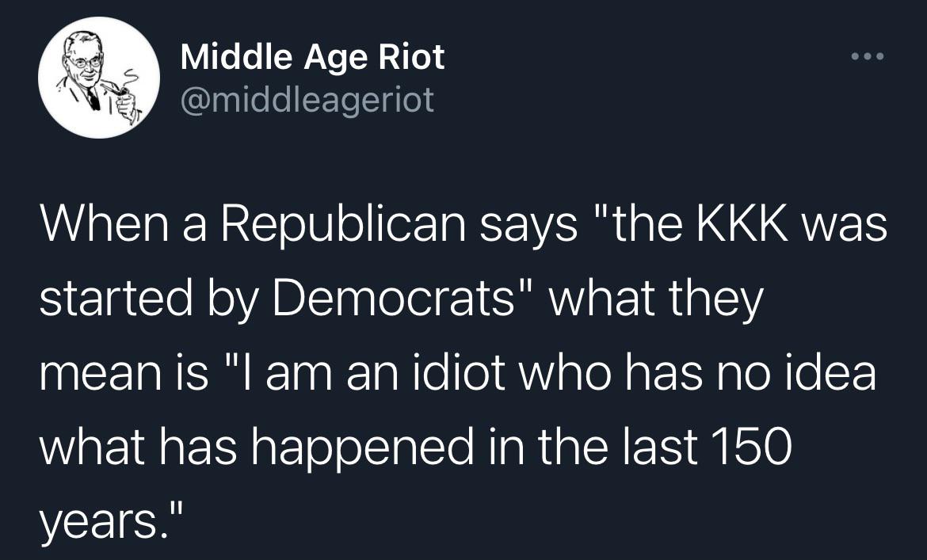Click the word "started" in the tweet
The width and height of the screenshot is (927, 560).
pos(116,299)
